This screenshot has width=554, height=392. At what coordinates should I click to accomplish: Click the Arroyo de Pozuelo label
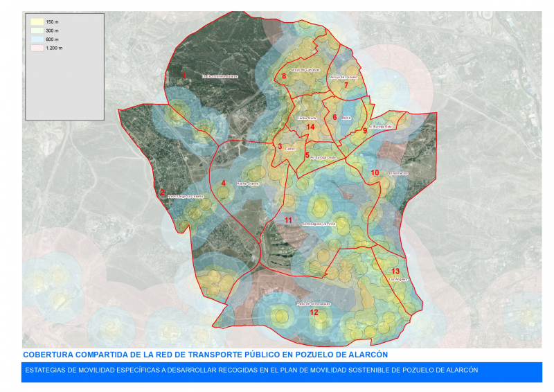pos(343,78)
